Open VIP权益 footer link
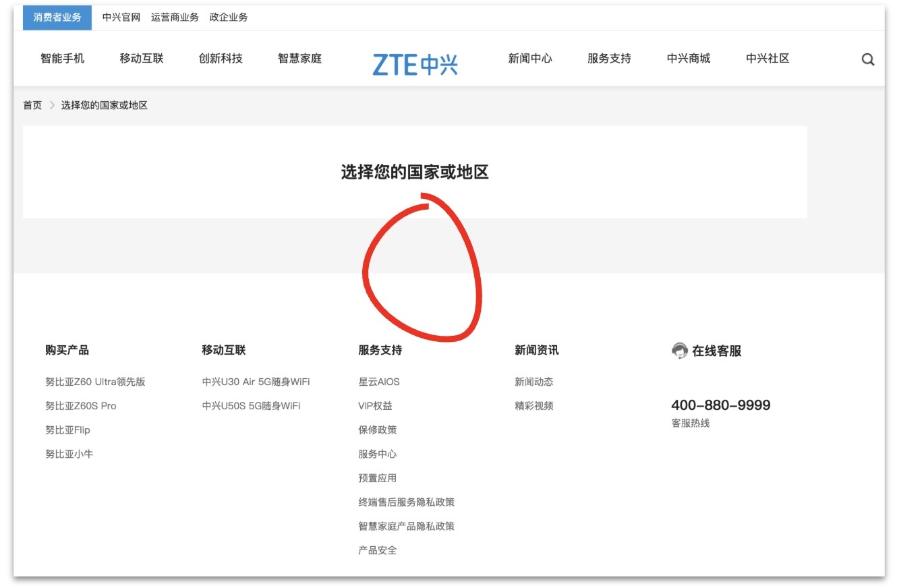The image size is (897, 588). click(375, 406)
